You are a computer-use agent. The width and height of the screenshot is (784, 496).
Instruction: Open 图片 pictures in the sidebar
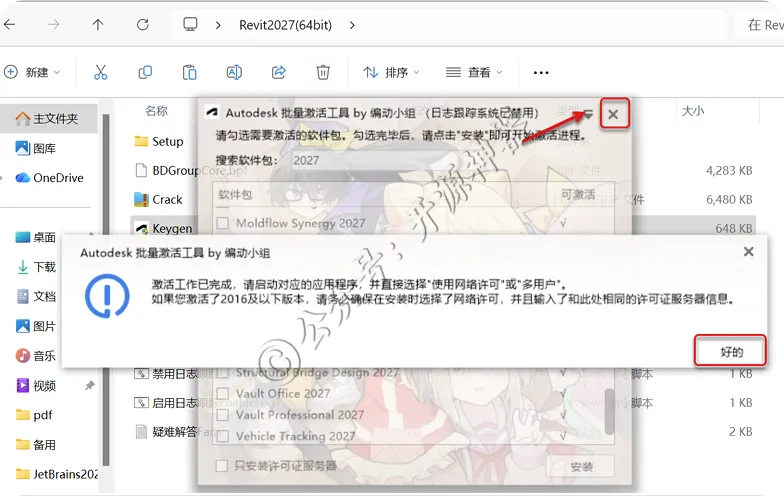coord(36,326)
